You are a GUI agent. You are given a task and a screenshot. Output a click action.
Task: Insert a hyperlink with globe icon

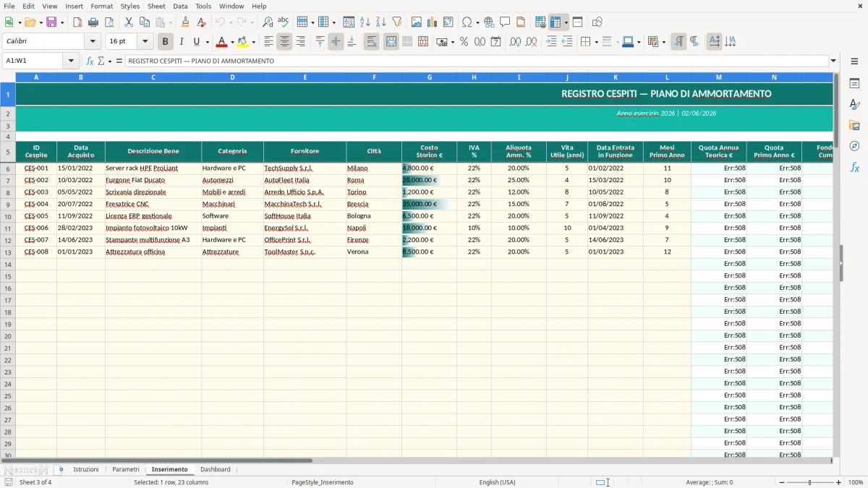[x=489, y=22]
